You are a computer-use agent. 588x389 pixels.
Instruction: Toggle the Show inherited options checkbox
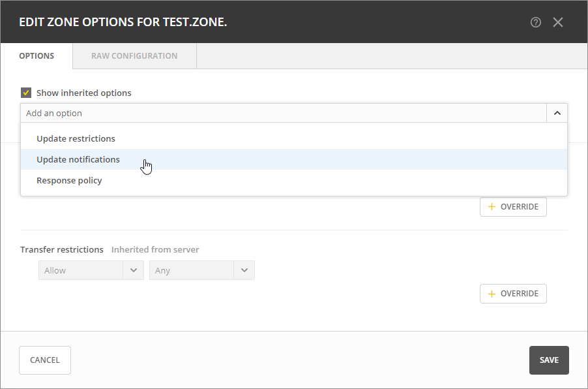click(26, 93)
